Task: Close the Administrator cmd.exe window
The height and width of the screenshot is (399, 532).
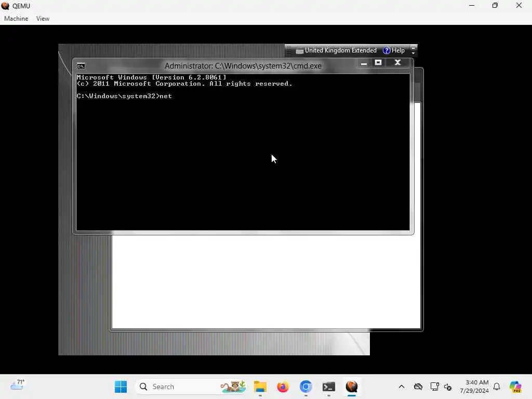Action: click(397, 63)
